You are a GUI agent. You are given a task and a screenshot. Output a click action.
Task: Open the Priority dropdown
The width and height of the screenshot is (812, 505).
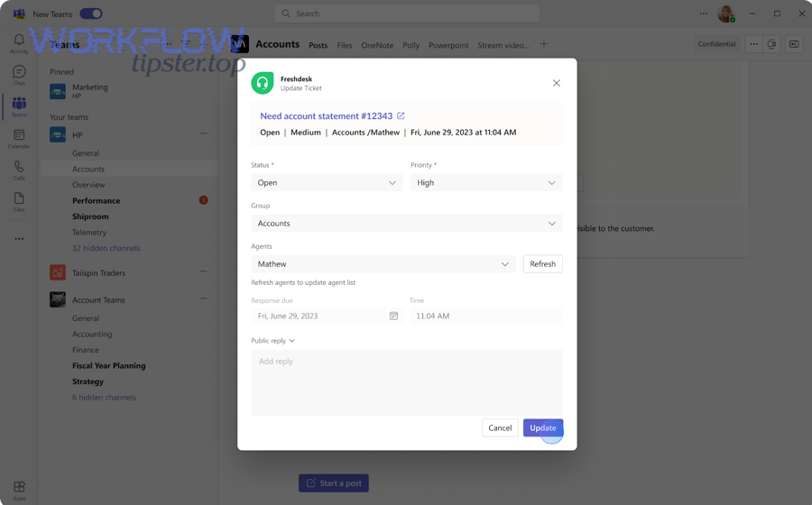486,183
